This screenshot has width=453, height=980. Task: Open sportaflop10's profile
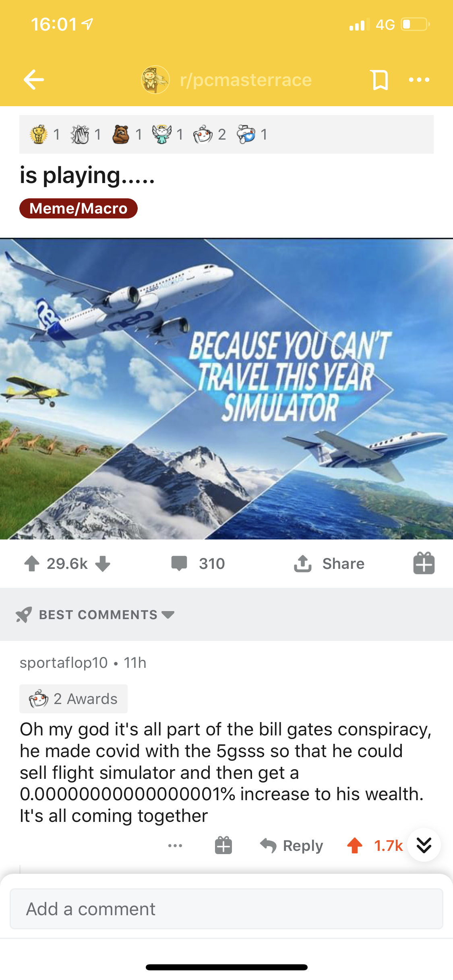coord(64,663)
